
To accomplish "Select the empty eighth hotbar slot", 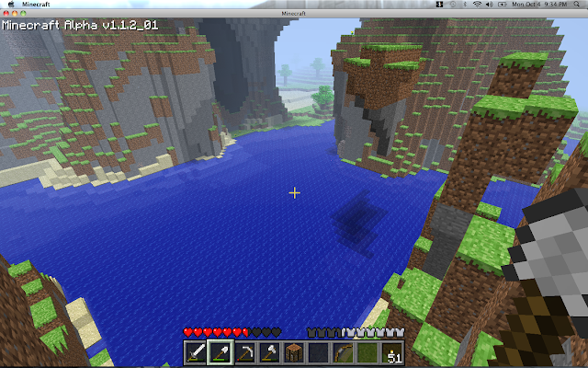I will [367, 352].
